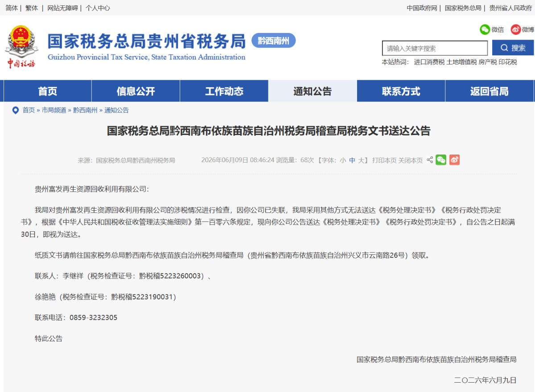Click breadcrumb link 市局频道
Image resolution: width=535 pixels, height=392 pixels.
pos(54,110)
